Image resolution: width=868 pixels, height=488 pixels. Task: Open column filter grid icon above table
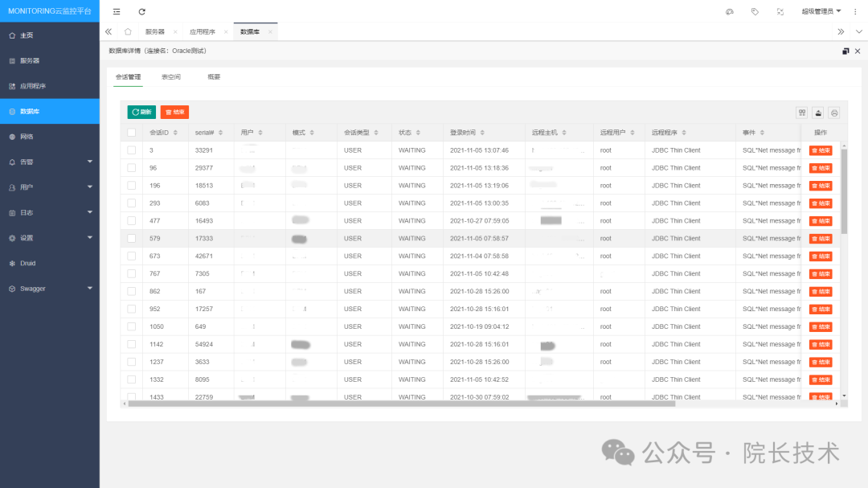tap(802, 113)
